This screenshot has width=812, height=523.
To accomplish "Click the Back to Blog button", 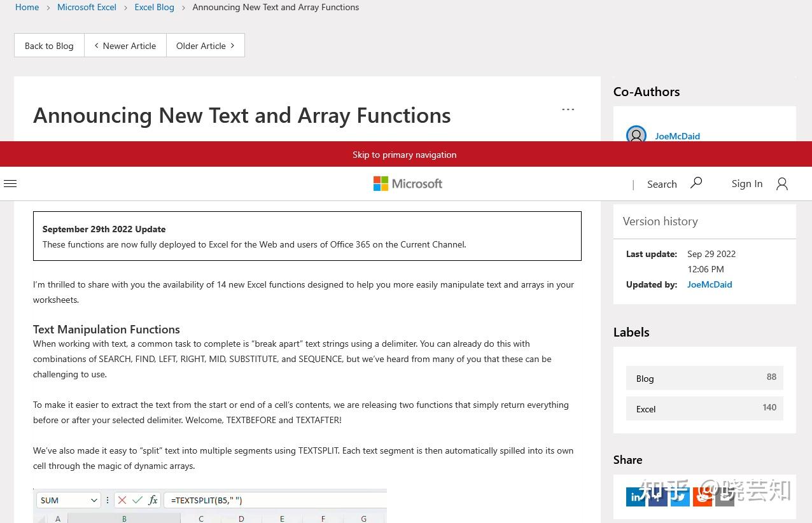I will click(49, 46).
